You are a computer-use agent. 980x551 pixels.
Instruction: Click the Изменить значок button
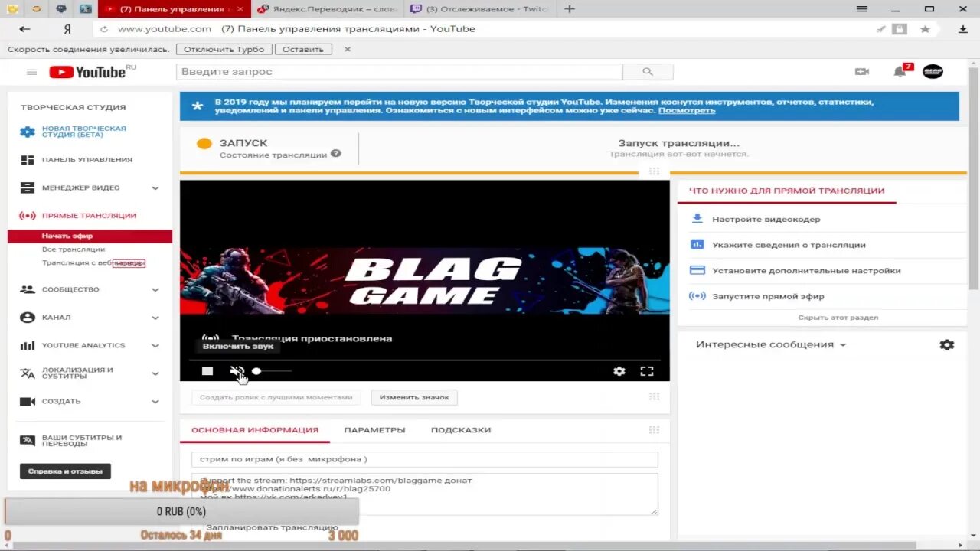coord(414,398)
